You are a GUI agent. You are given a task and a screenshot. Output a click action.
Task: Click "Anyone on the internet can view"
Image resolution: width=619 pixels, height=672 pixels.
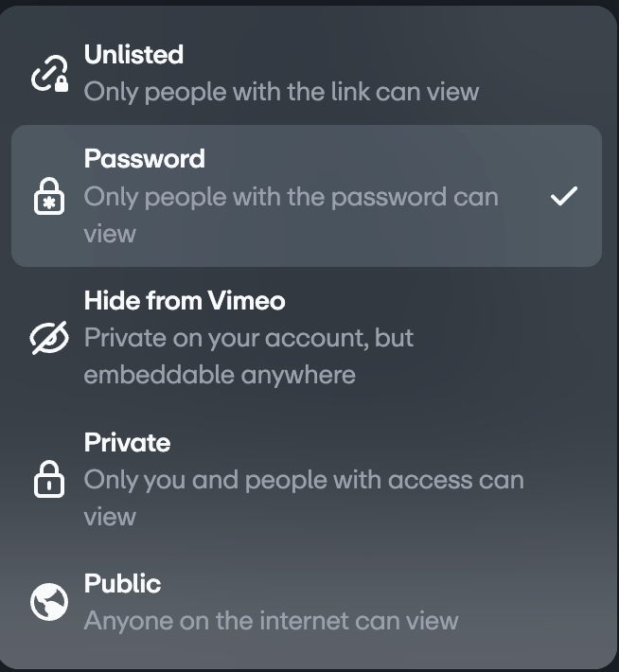click(x=271, y=621)
